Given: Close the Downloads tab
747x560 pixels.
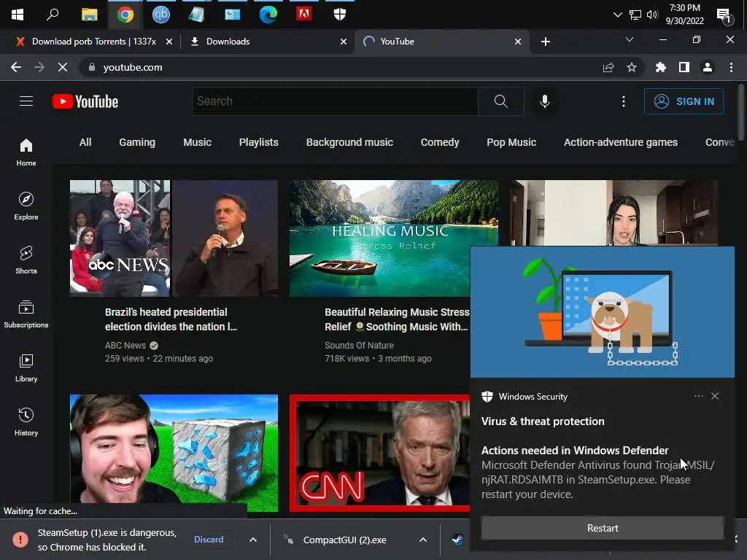Looking at the screenshot, I should (x=343, y=42).
